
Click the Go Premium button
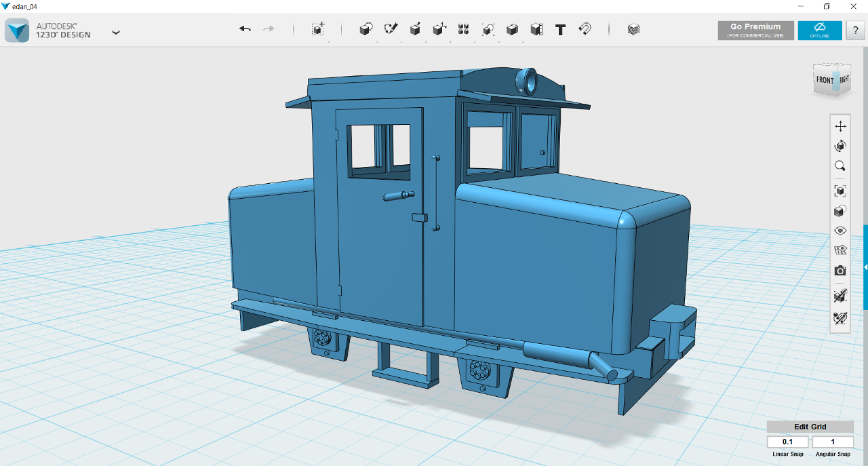[x=755, y=30]
